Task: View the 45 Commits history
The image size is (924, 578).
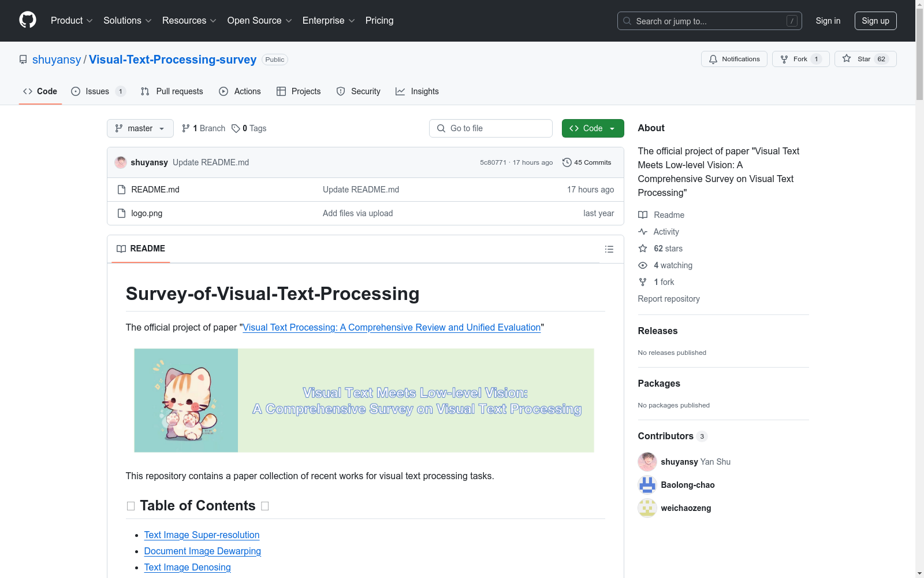Action: pos(587,162)
